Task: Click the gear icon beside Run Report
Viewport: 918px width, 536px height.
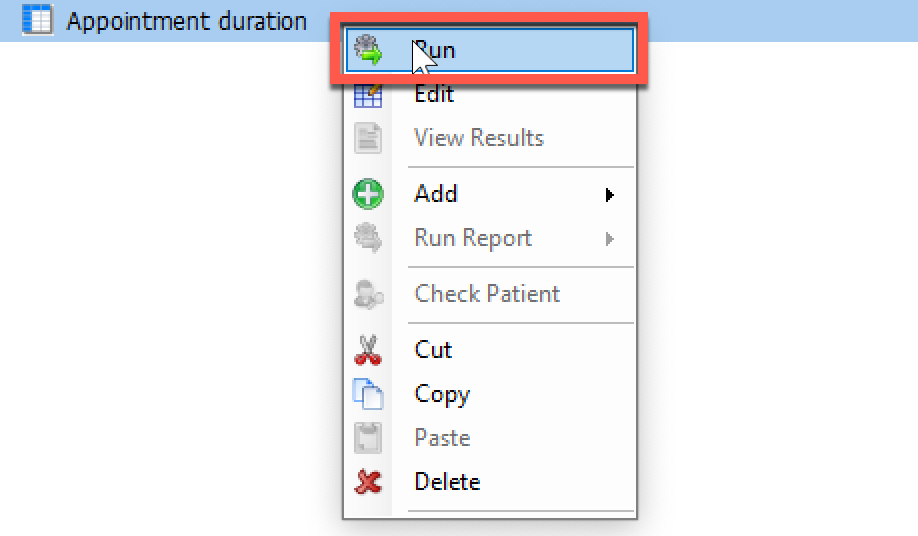Action: click(x=368, y=238)
